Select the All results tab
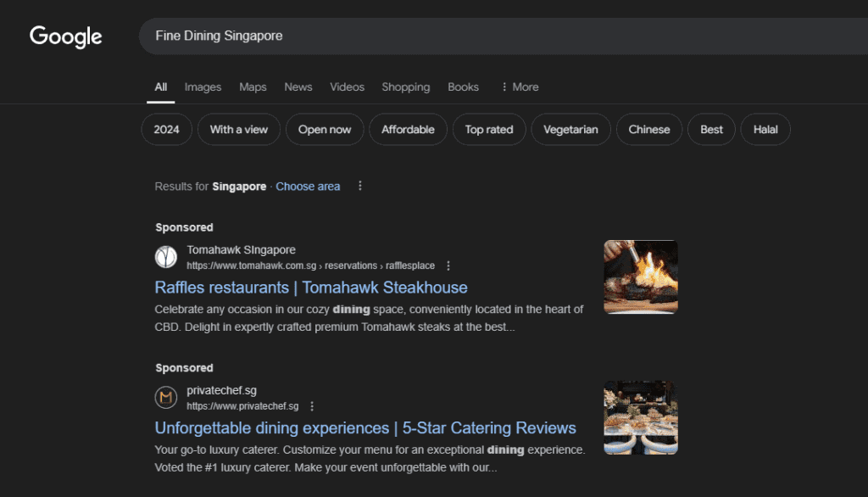Image resolution: width=868 pixels, height=497 pixels. (160, 87)
